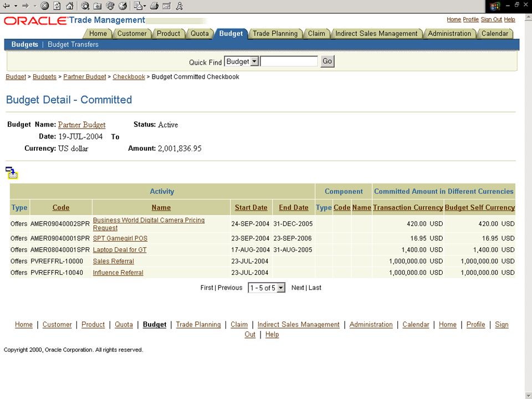Open the Favorites folder icon
This screenshot has height=399, width=532.
coord(98,6)
